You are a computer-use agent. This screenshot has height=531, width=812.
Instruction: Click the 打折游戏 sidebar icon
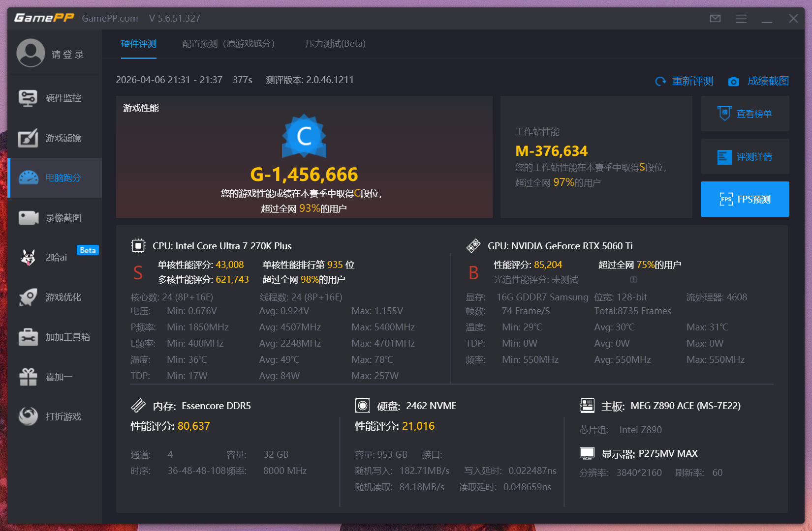[x=28, y=416]
